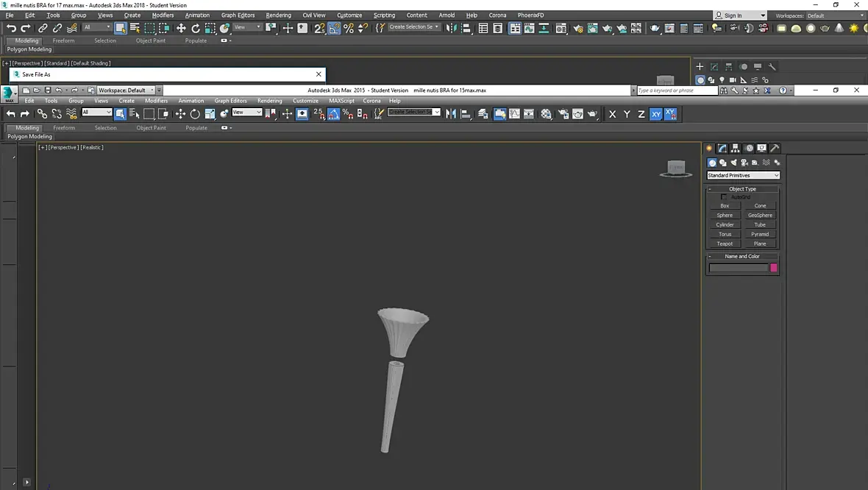Restrict to Y axis button
Image resolution: width=868 pixels, height=490 pixels.
pos(627,114)
